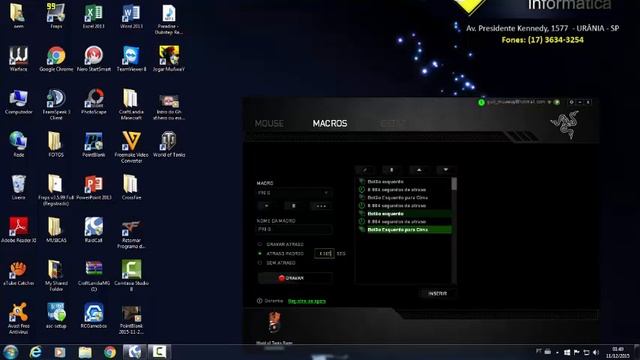
Task: Launch Internet Explorer from taskbar
Action: point(36,352)
